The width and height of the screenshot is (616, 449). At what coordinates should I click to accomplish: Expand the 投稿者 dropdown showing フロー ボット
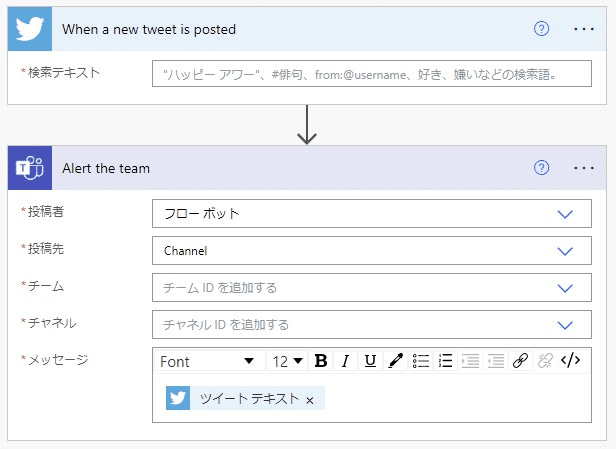pos(372,214)
